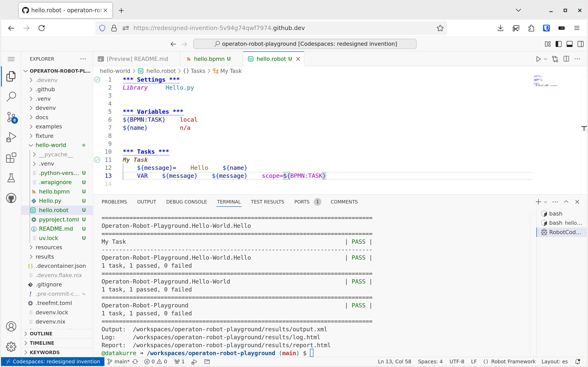Open the DEBUG CONSOLE tab

186,202
